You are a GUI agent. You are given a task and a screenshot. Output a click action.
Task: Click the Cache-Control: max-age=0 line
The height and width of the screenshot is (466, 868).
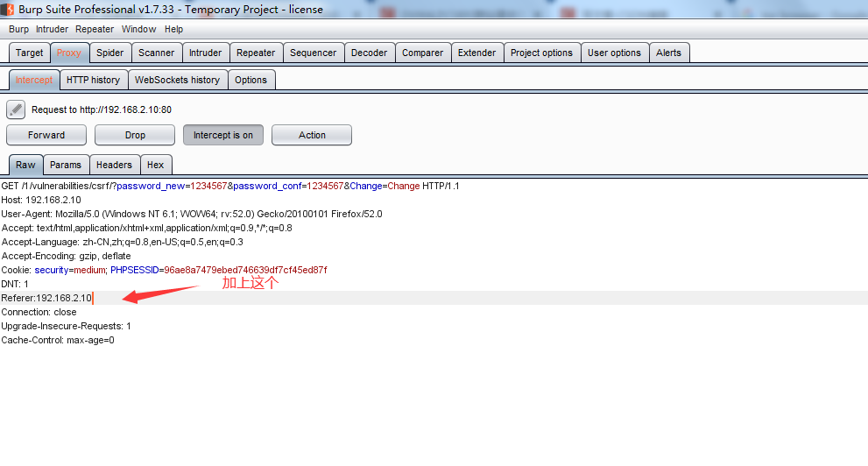pyautogui.click(x=58, y=341)
